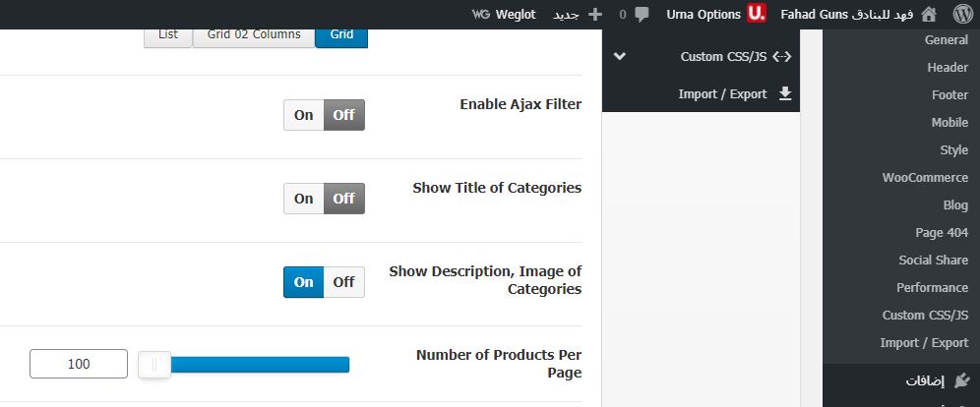The height and width of the screenshot is (407, 980).
Task: Open Header in the sidebar submenu
Action: pyautogui.click(x=948, y=68)
